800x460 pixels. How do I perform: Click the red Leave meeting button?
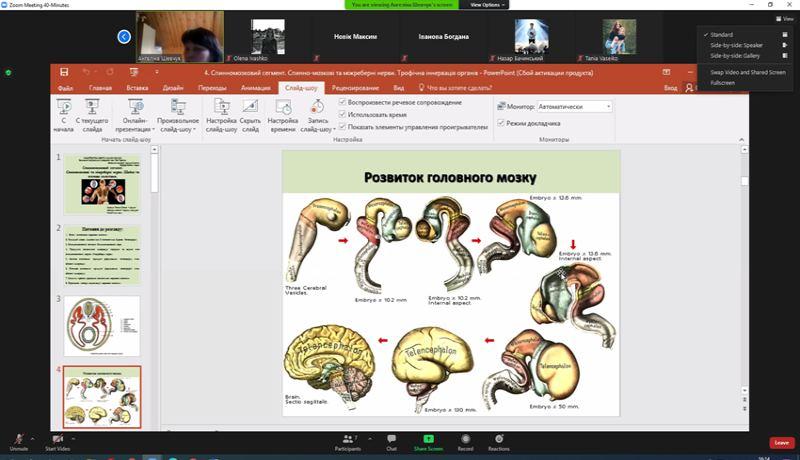click(x=781, y=442)
